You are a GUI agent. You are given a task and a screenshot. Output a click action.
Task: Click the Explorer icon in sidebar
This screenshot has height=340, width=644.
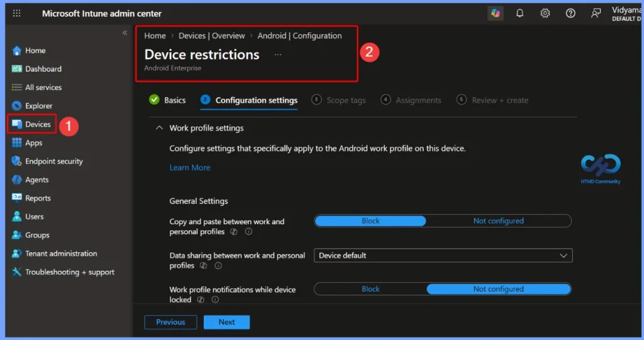16,106
